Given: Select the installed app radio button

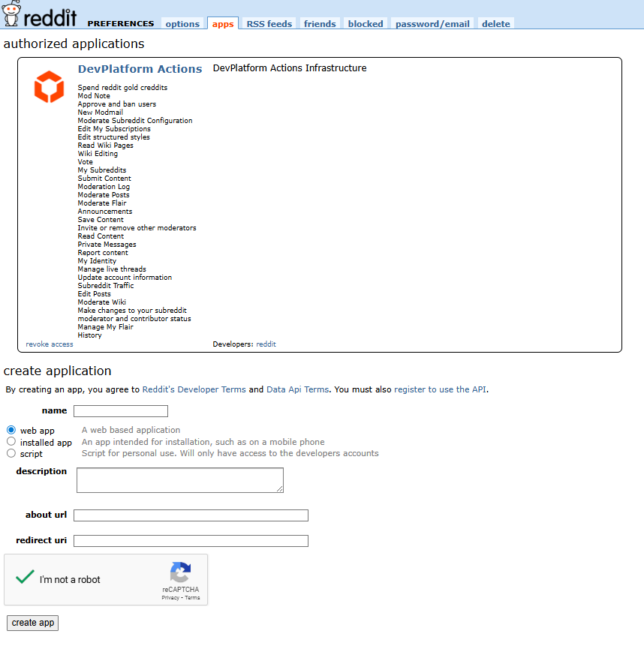Looking at the screenshot, I should coord(11,441).
